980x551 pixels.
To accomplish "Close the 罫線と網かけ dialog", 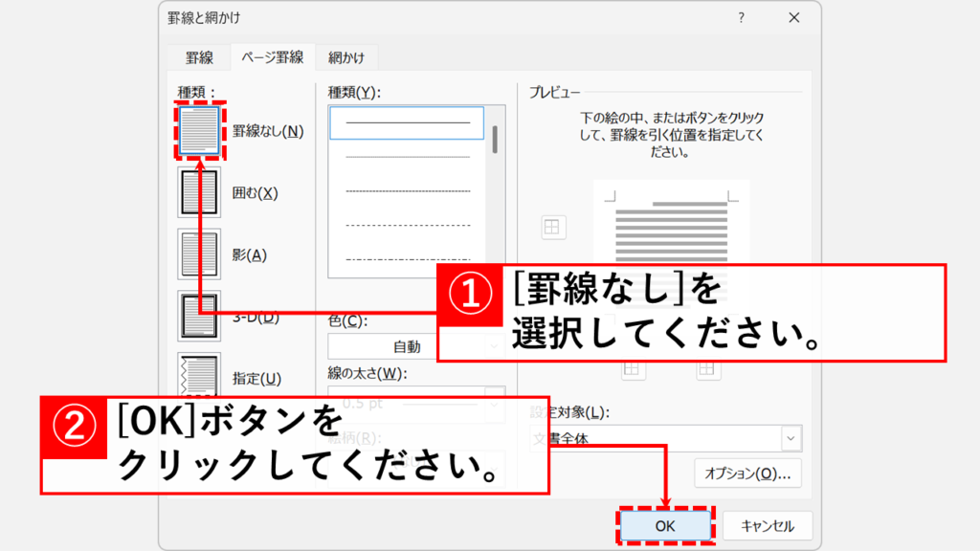I will (793, 17).
